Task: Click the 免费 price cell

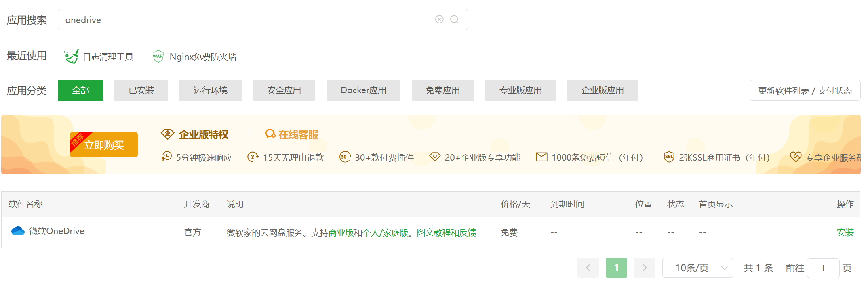Action: pyautogui.click(x=509, y=232)
